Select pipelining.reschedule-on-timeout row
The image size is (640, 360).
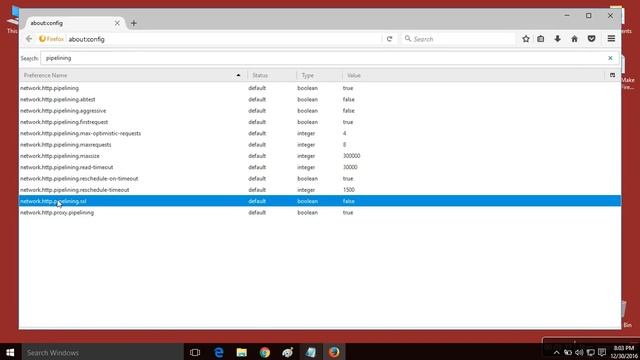(x=320, y=179)
